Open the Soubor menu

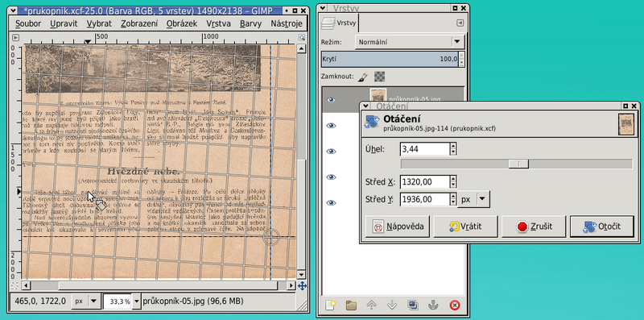pyautogui.click(x=28, y=23)
